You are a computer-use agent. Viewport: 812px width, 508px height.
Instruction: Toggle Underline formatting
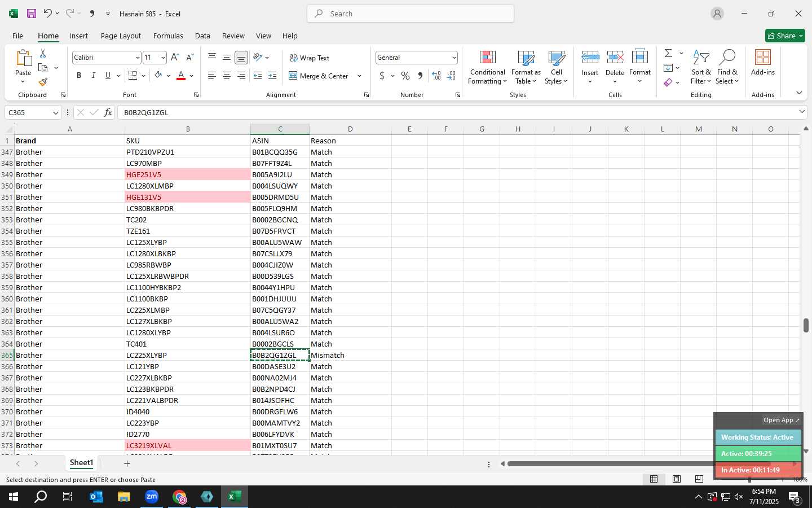point(108,76)
